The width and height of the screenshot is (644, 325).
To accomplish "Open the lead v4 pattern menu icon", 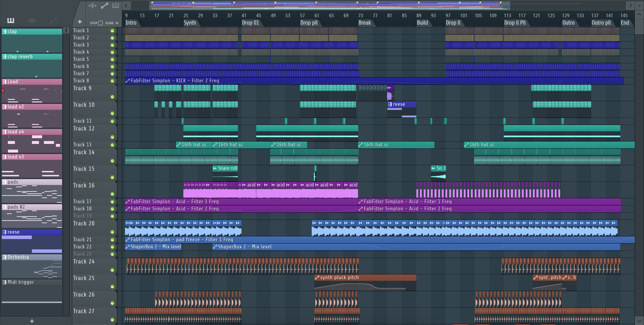I will pyautogui.click(x=4, y=132).
